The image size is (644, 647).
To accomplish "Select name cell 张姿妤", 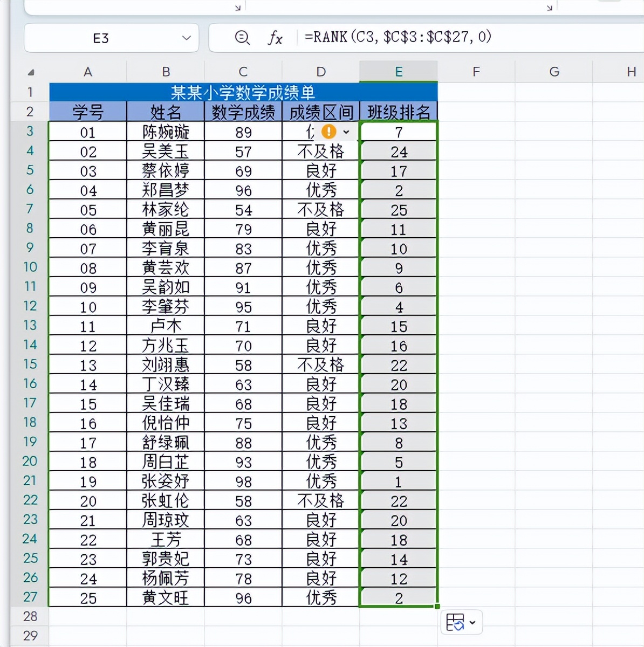I will 166,481.
